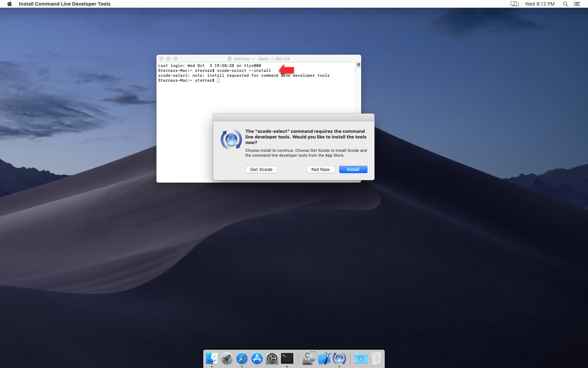Minimize the Terminal window
Viewport: 588px width, 368px height.
(x=168, y=59)
